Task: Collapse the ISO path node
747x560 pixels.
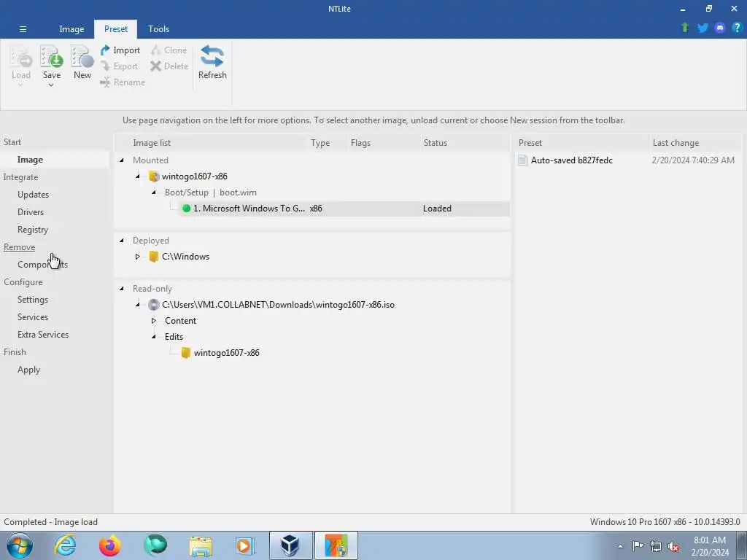Action: (138, 305)
